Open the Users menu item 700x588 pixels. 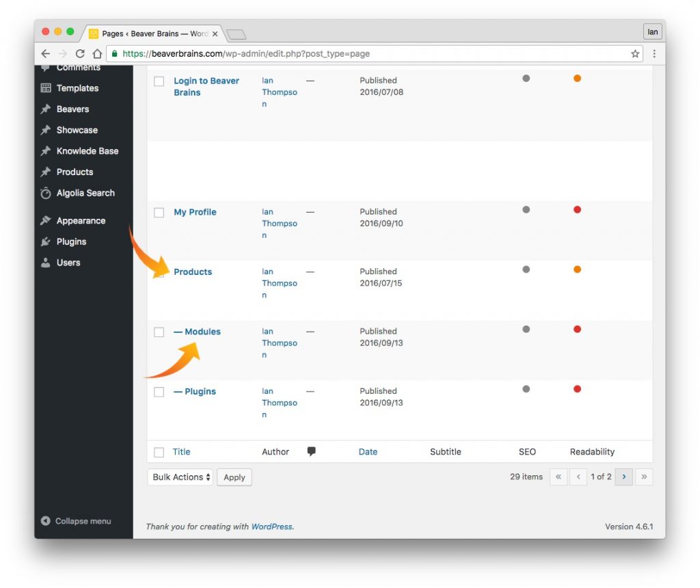tap(68, 263)
